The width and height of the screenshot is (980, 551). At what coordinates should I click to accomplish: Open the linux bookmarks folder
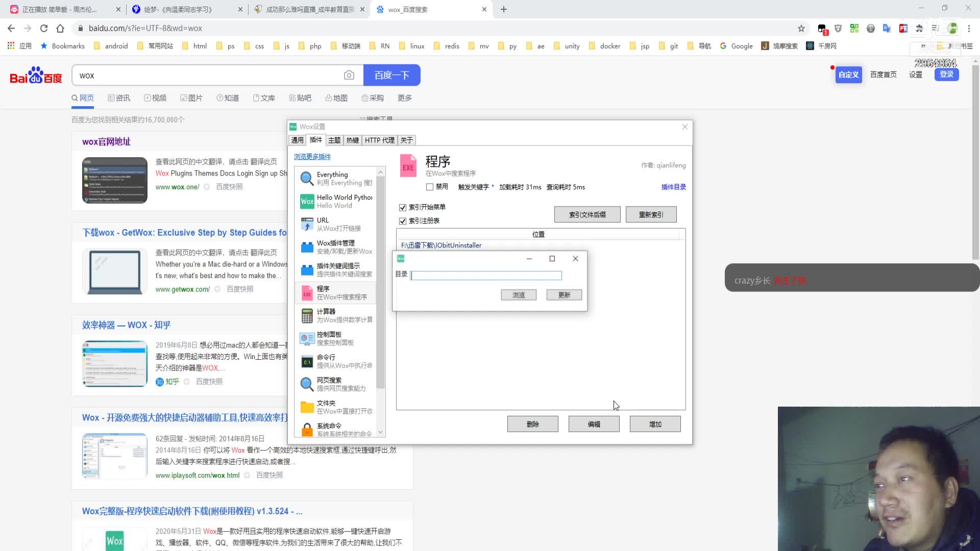[412, 46]
